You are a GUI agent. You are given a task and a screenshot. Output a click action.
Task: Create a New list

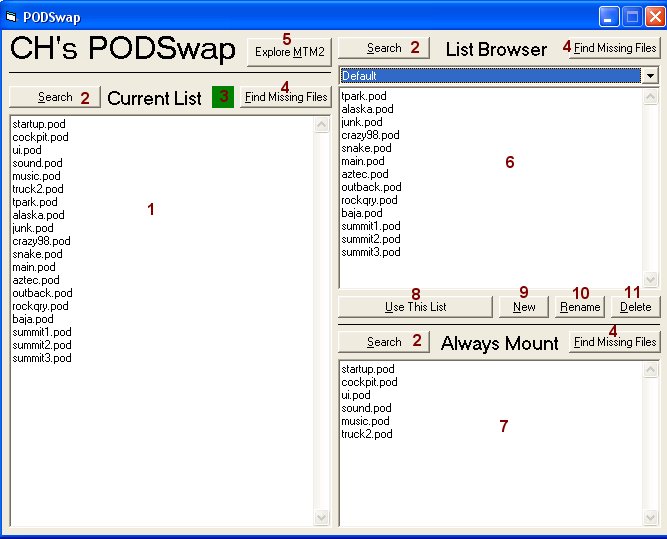(524, 307)
